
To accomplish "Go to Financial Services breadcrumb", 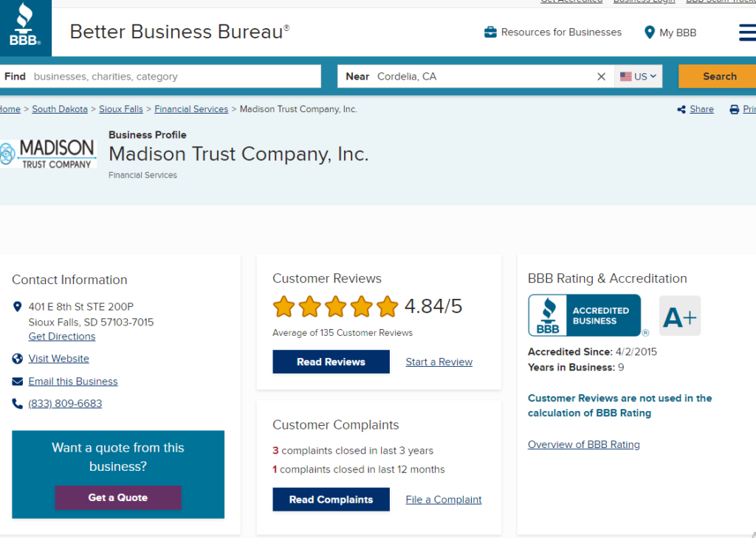I will 191,109.
